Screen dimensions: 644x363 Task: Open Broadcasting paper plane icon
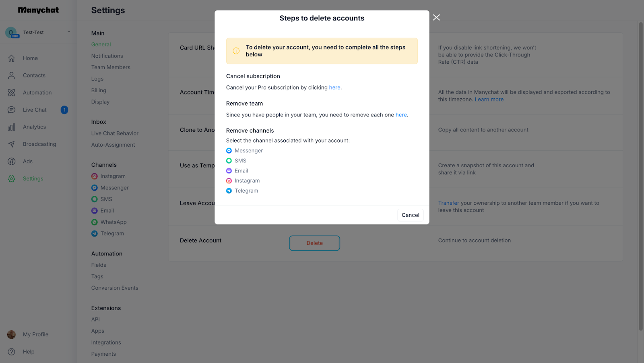pos(11,144)
